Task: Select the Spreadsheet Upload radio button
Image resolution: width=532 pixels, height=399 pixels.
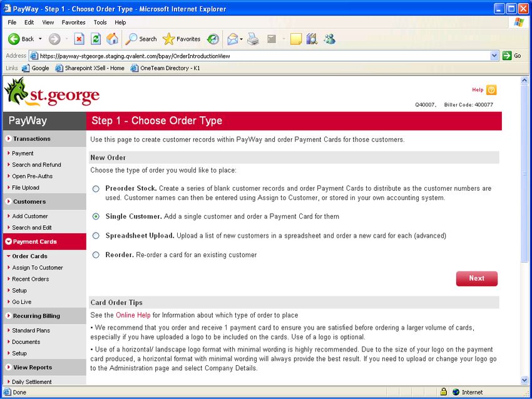Action: click(96, 236)
